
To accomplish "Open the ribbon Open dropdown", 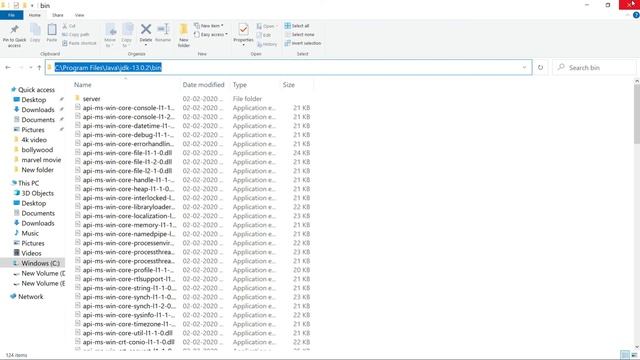I will pos(267,26).
